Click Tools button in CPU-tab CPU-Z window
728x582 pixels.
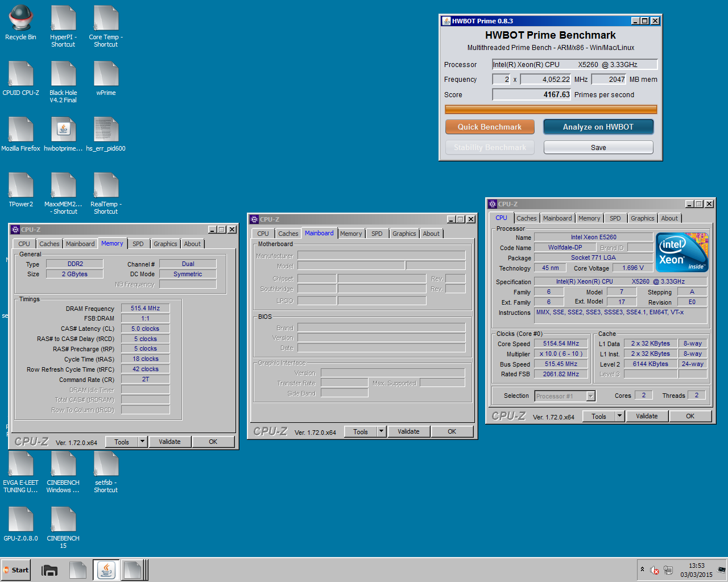[x=599, y=416]
